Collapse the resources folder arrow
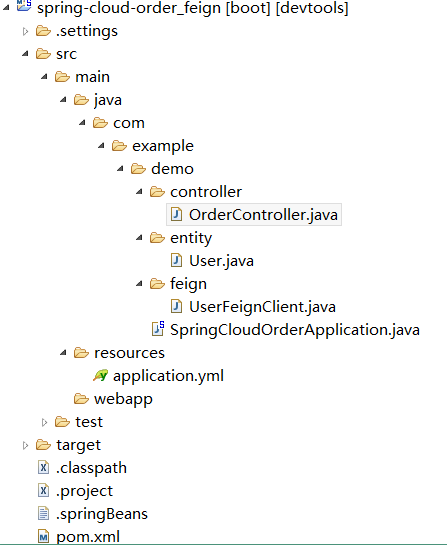The height and width of the screenshot is (548, 447). [x=63, y=353]
